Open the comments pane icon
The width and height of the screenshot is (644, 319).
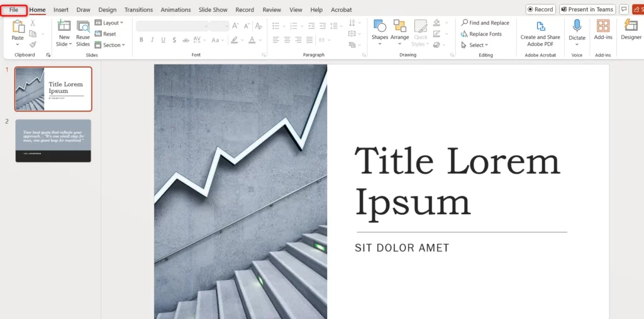click(624, 9)
